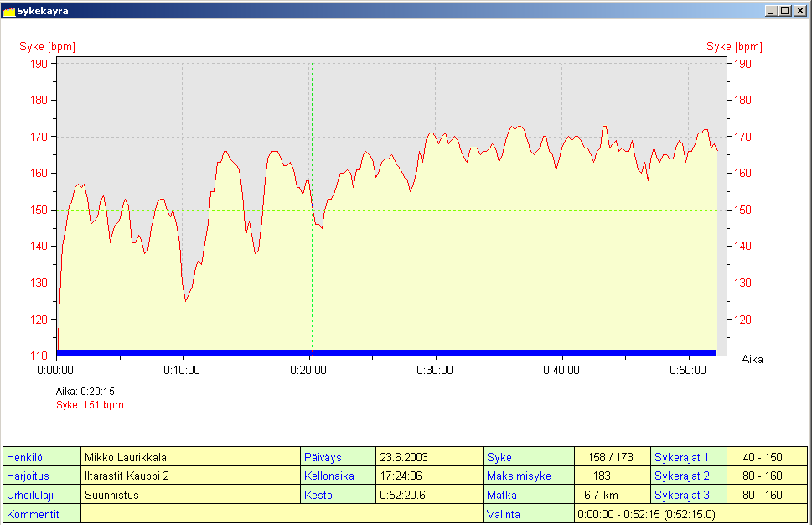Select the date value 23.6.2003
Viewport: 812px width, 525px height.
pos(428,457)
